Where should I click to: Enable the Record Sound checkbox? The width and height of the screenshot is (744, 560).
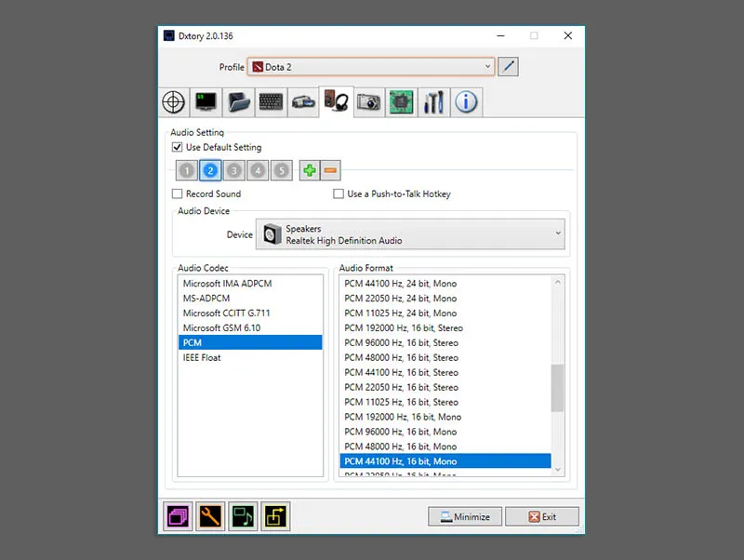(178, 194)
